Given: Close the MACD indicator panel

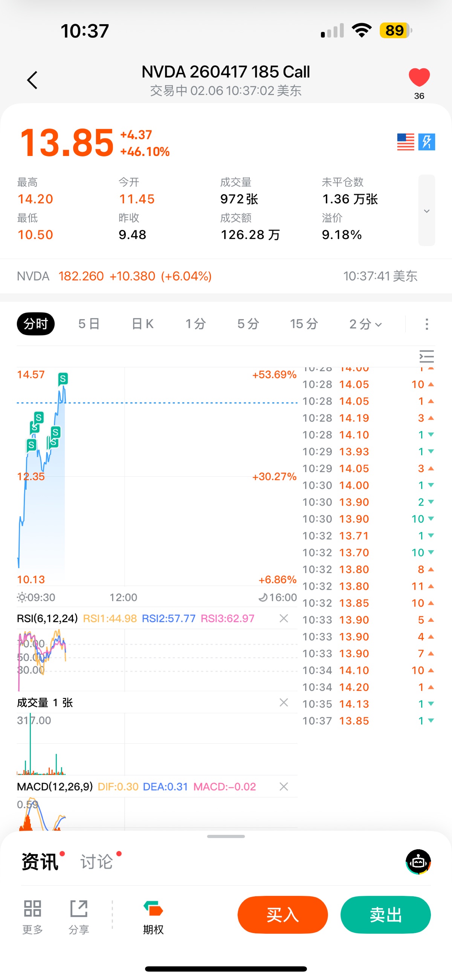Looking at the screenshot, I should tap(284, 786).
